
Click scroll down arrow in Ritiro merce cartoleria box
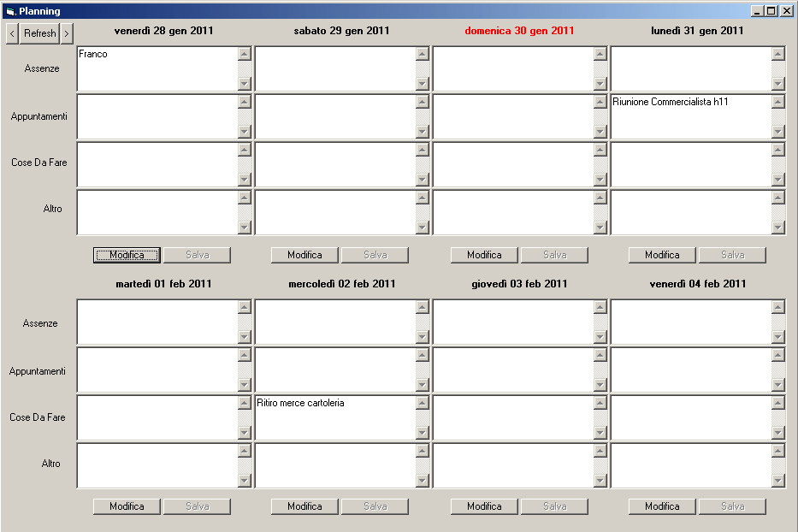click(423, 434)
